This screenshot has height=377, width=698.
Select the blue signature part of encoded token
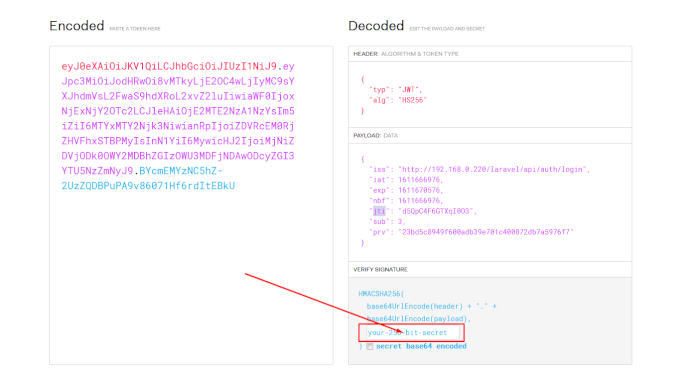click(148, 178)
